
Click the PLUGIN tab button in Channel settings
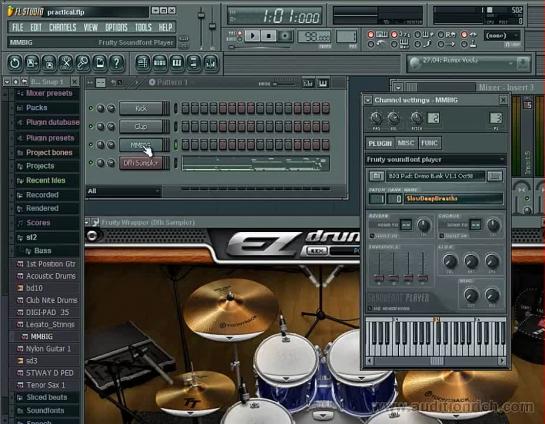380,143
